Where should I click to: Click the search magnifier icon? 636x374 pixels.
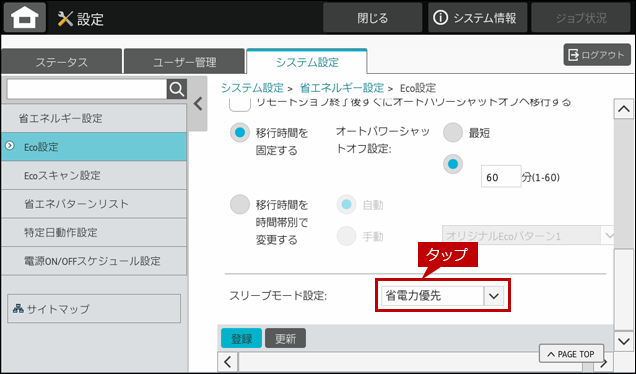coord(177,89)
